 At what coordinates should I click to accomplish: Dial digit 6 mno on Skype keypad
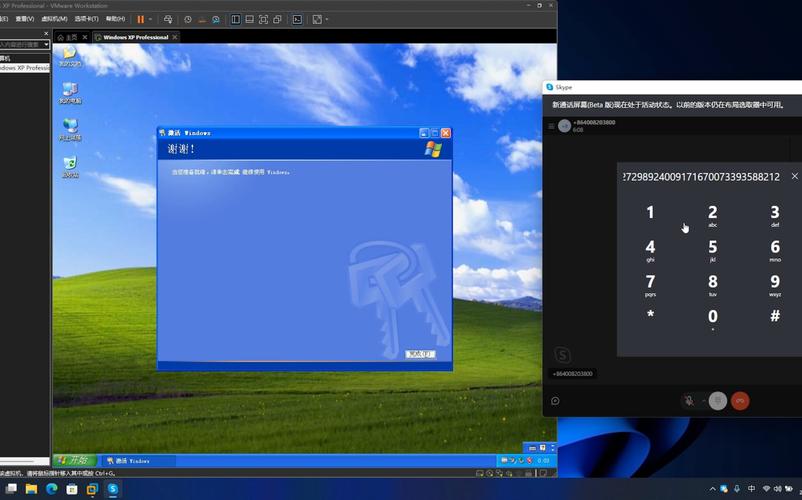point(775,250)
